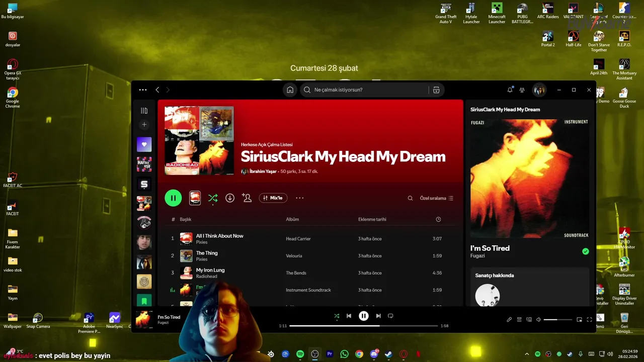Skip to next track

tap(378, 316)
